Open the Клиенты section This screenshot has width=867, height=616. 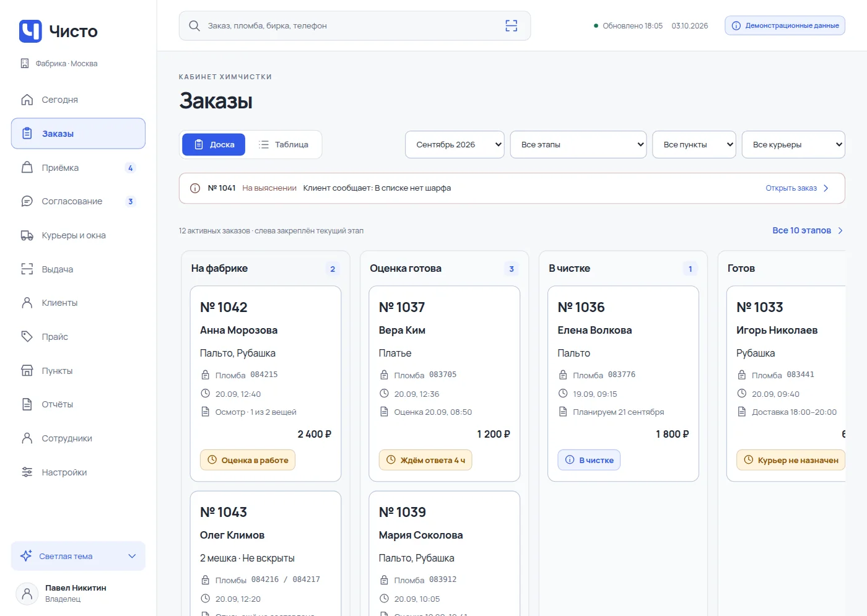click(x=78, y=303)
